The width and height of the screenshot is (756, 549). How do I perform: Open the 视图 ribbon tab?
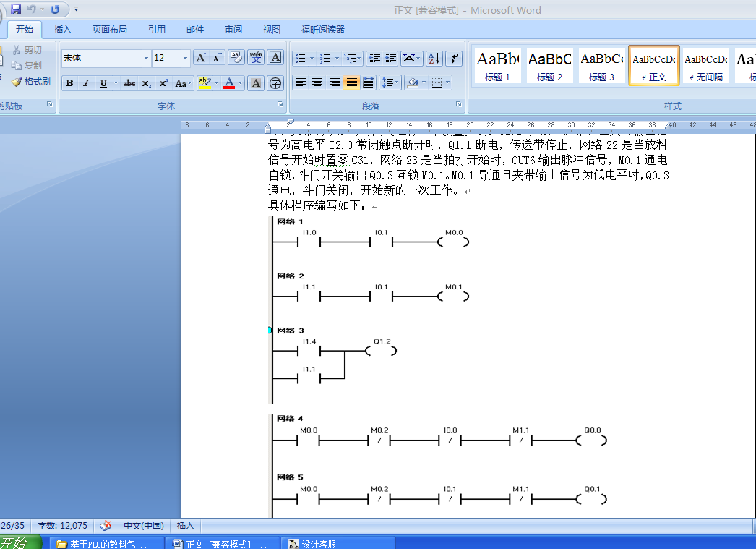[x=272, y=30]
